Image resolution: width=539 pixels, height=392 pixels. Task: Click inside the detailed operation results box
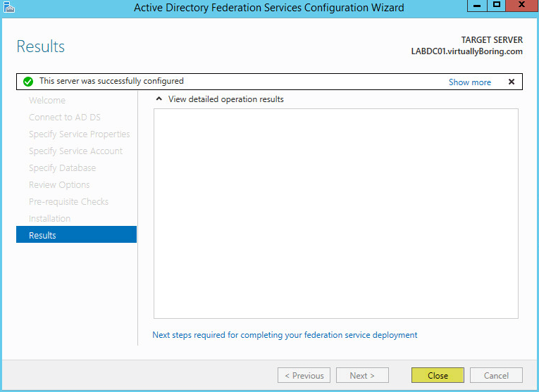click(x=336, y=213)
